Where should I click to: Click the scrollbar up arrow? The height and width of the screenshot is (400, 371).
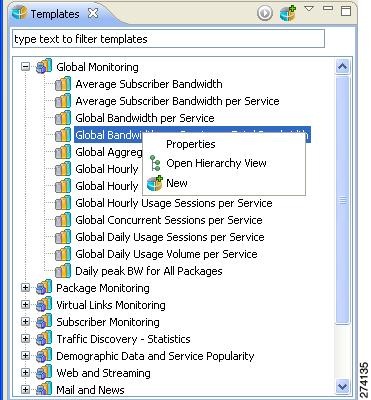[x=342, y=67]
